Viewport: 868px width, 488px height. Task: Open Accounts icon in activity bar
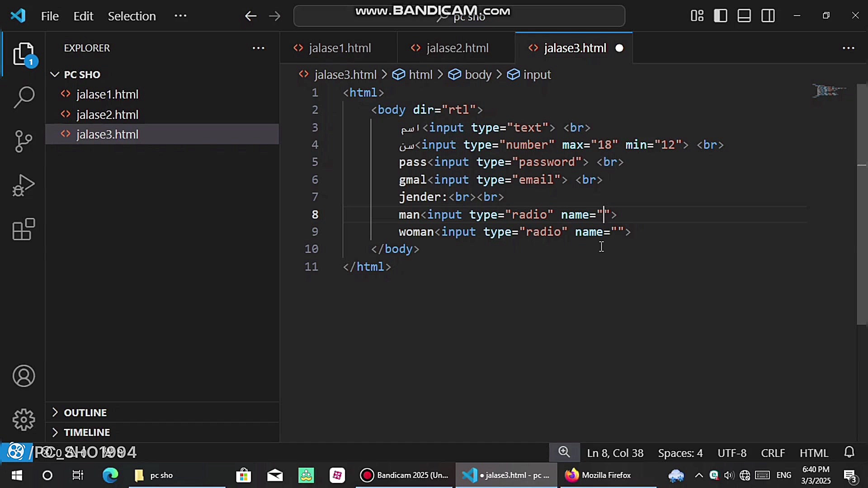tap(24, 376)
